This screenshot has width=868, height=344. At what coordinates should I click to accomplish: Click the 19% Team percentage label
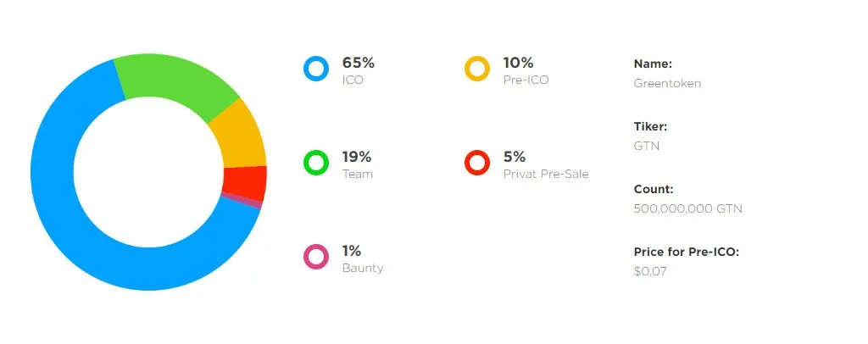point(357,157)
